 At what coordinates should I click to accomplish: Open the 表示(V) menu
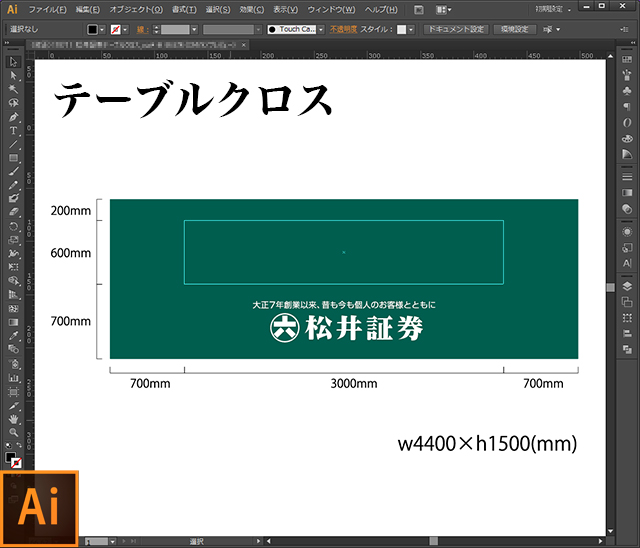286,9
